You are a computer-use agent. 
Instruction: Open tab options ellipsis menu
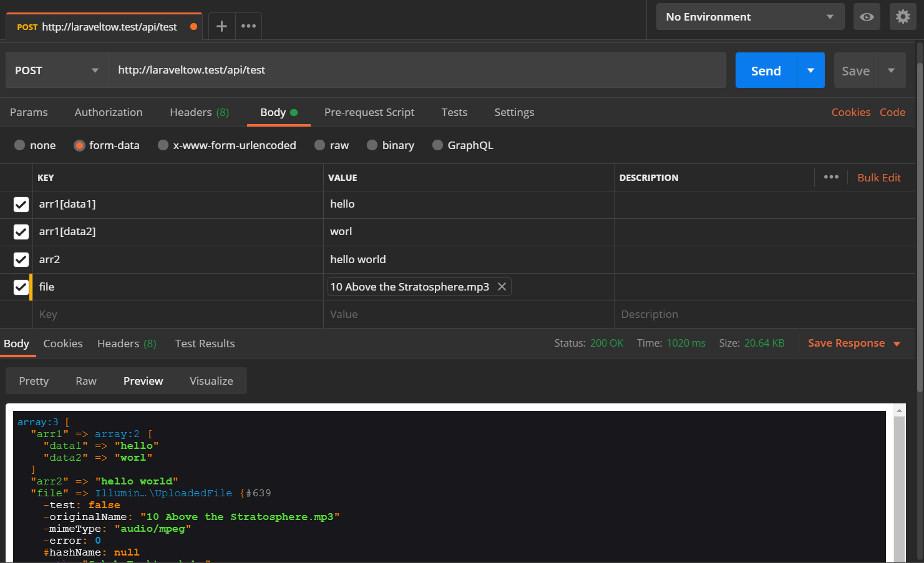pos(248,26)
